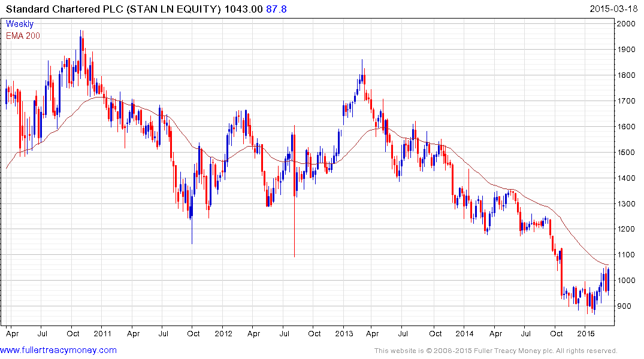Click the blue change value 87.8
The image size is (644, 359).
[276, 9]
